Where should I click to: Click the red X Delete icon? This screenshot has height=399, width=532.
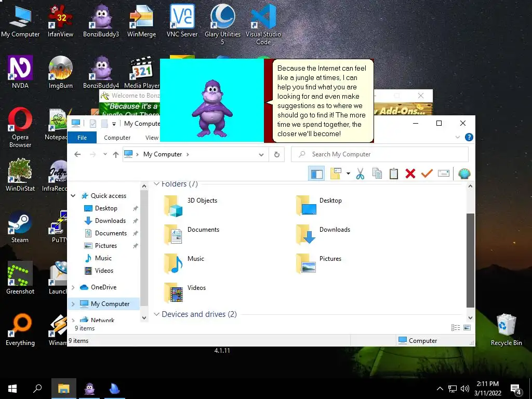pos(410,174)
